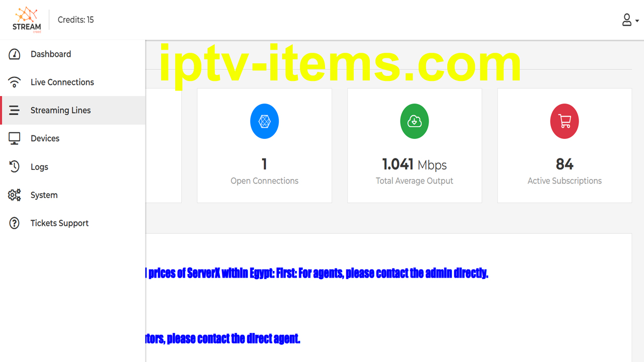
Task: Click the Streaming Lines list icon
Action: click(x=15, y=110)
